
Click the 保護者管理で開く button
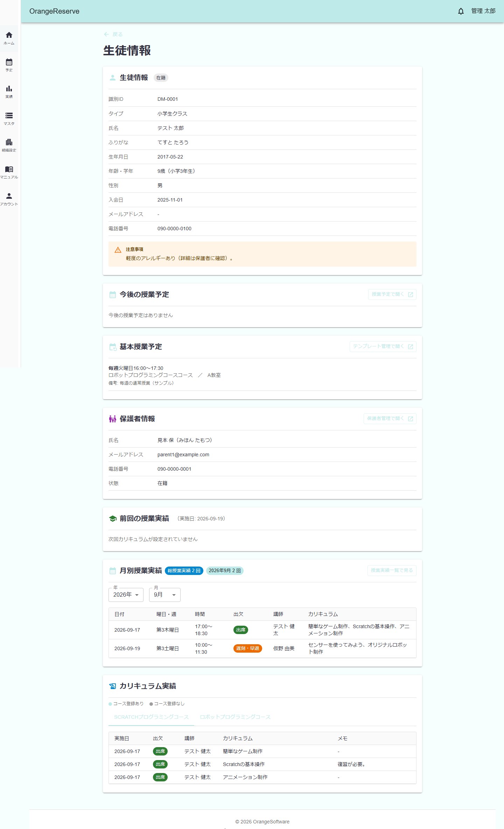click(390, 419)
